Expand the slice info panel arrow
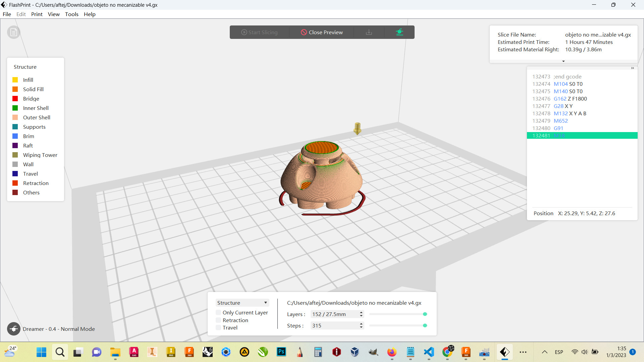The height and width of the screenshot is (362, 644). click(x=563, y=61)
